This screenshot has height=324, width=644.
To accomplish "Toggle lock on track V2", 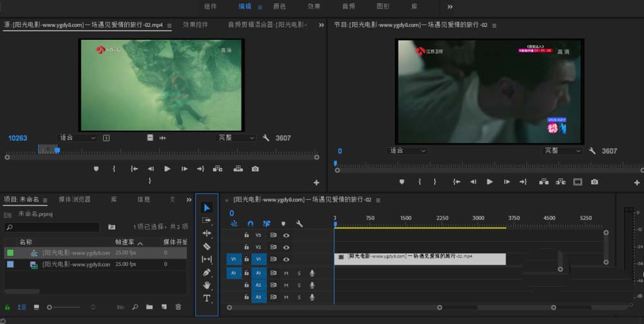I will [x=246, y=247].
